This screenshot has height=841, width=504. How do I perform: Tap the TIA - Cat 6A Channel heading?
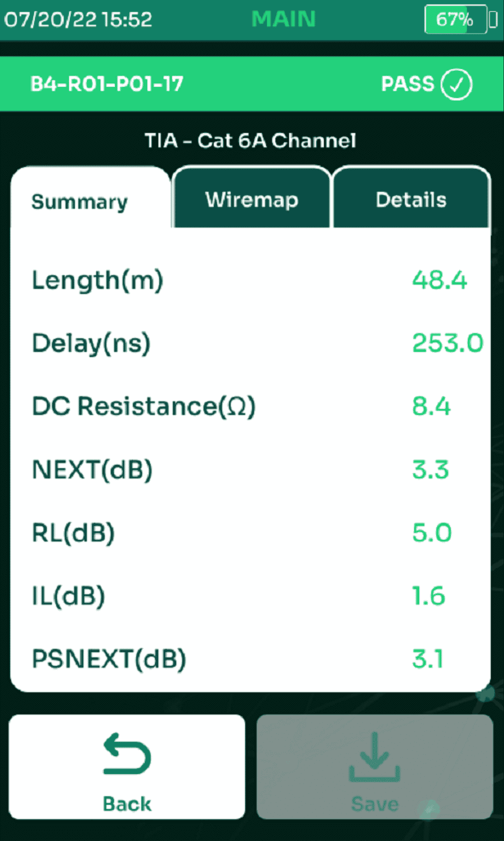coord(250,140)
